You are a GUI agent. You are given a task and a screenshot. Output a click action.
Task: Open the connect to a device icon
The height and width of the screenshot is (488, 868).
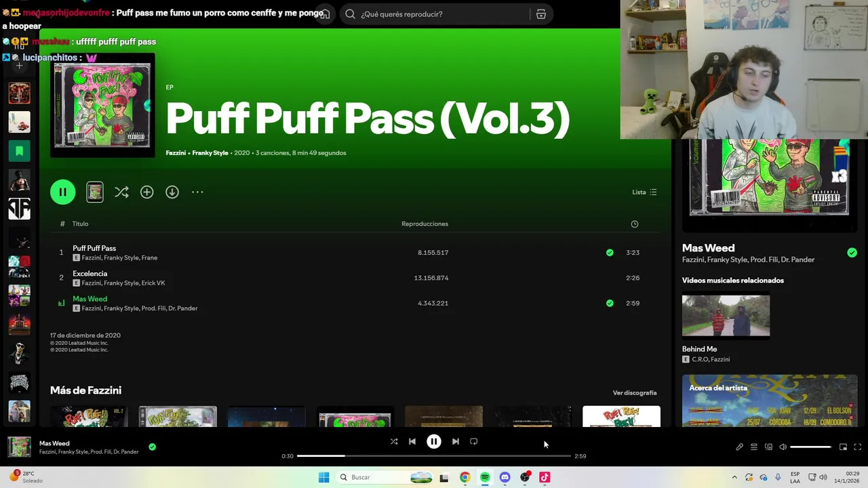(768, 447)
